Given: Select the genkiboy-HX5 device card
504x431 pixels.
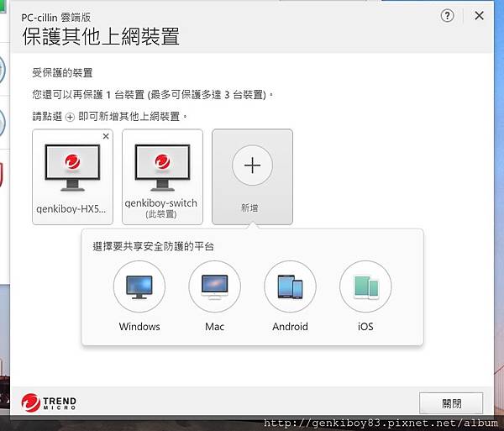Looking at the screenshot, I should coord(72,176).
